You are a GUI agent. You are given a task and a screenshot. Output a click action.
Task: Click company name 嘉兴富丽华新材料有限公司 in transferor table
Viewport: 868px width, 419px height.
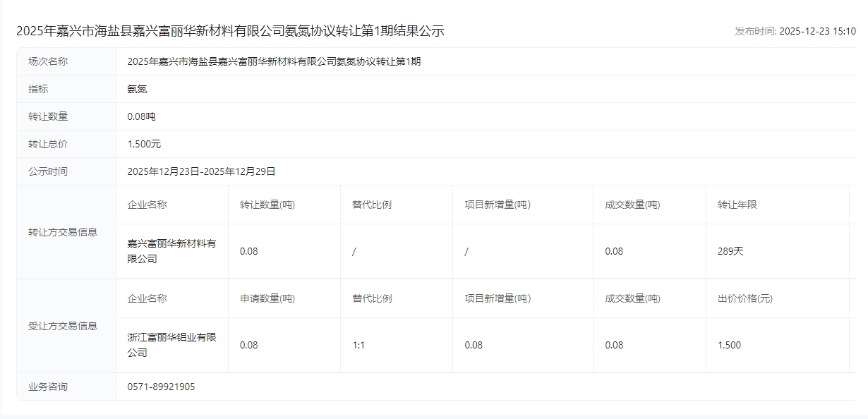(x=171, y=251)
